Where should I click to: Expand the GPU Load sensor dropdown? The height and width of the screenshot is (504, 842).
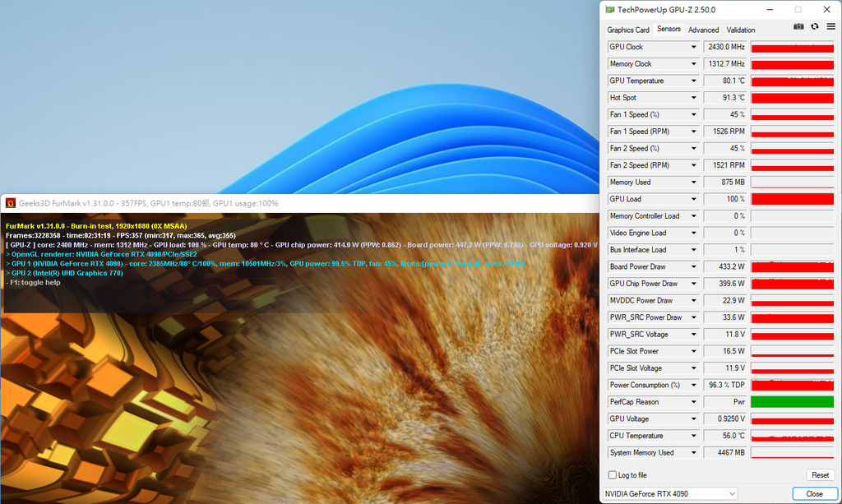tap(693, 199)
